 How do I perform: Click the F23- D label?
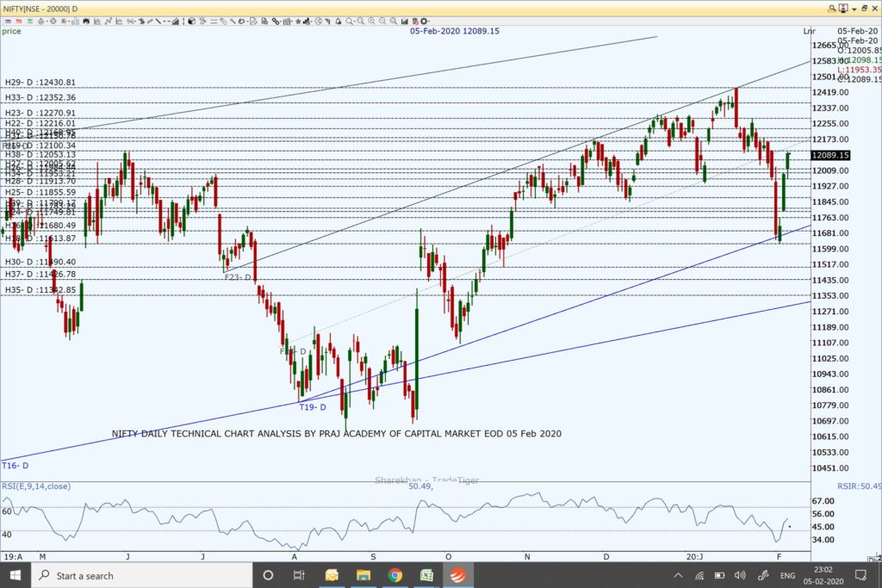point(238,277)
